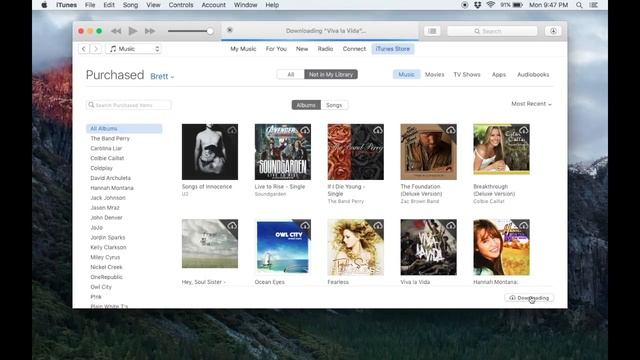The width and height of the screenshot is (640, 360).
Task: Select Coldplay in artist list
Action: [x=102, y=168]
